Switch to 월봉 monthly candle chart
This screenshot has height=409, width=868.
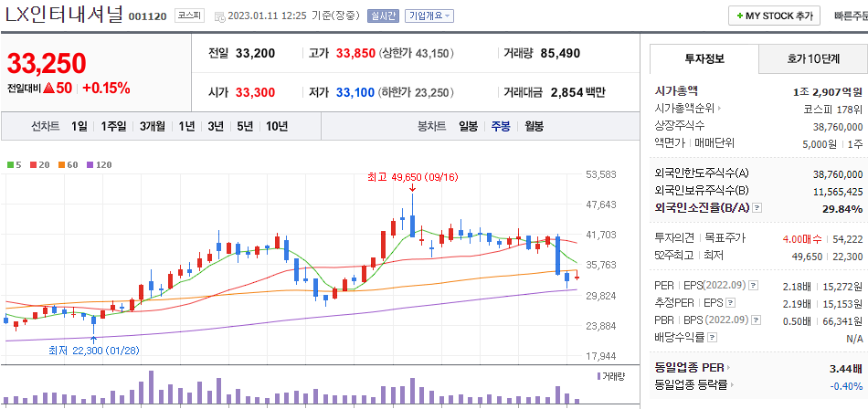[535, 126]
